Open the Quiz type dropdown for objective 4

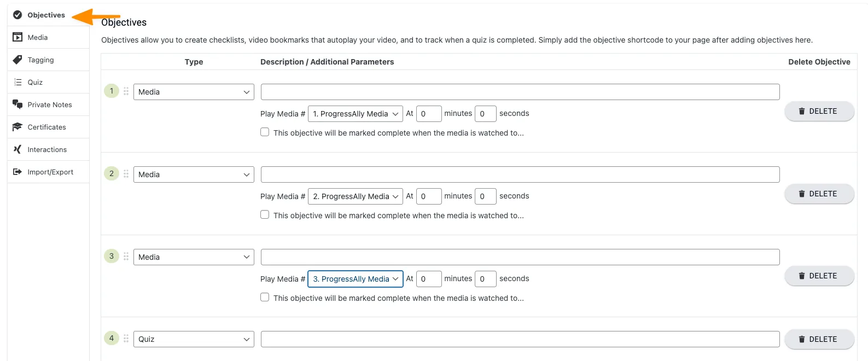pos(194,339)
